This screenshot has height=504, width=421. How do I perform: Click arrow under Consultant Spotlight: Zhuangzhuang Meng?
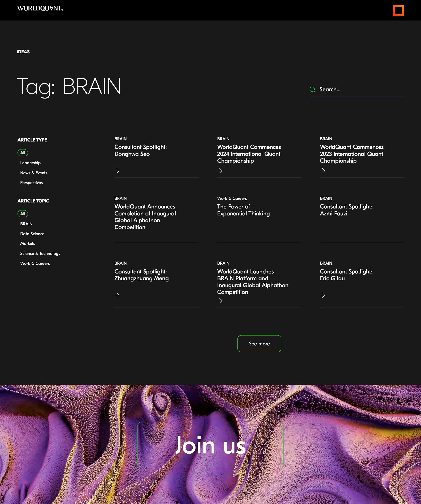(117, 295)
